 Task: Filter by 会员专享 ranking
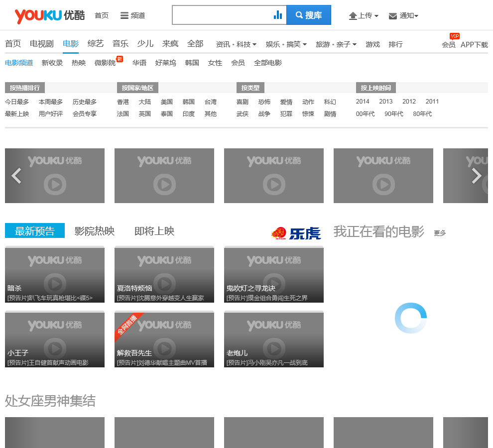tap(85, 114)
